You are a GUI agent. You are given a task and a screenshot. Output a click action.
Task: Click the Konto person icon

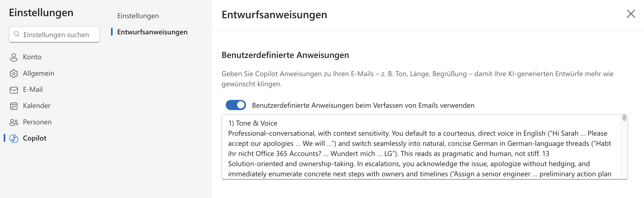click(x=14, y=57)
